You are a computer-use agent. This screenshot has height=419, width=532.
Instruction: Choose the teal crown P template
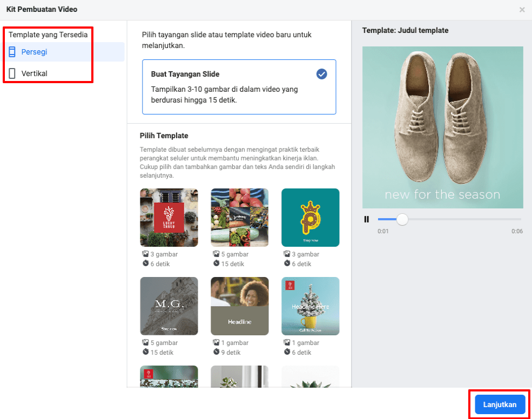pos(310,218)
